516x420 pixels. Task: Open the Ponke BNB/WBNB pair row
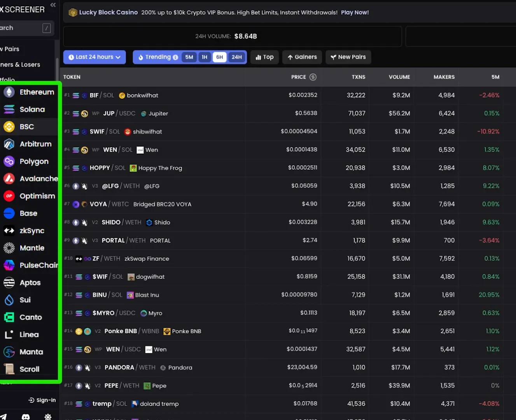coord(288,331)
